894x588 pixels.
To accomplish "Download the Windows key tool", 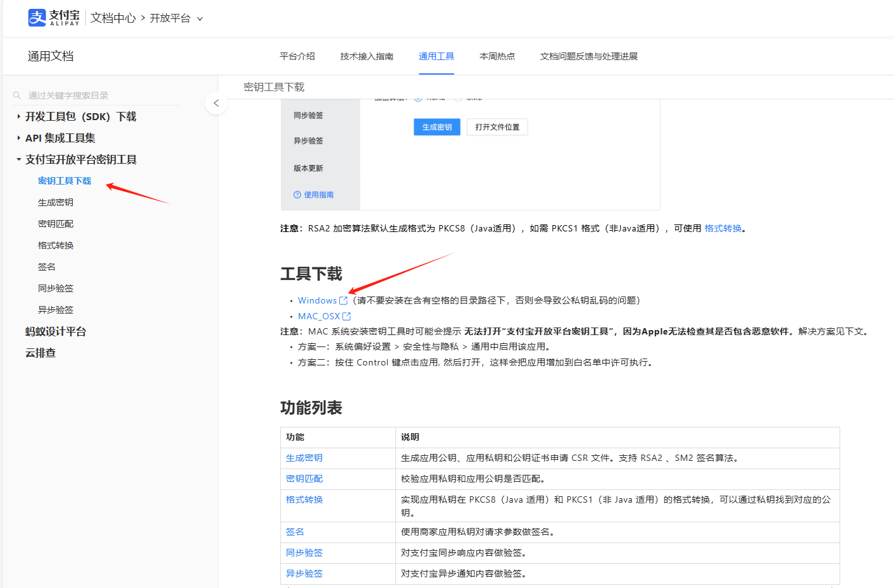I will tap(318, 300).
